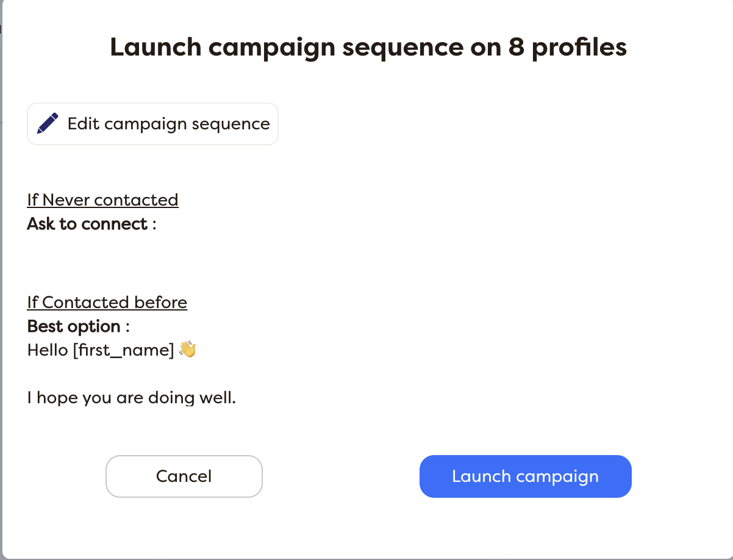Select the dialog title text

(367, 46)
